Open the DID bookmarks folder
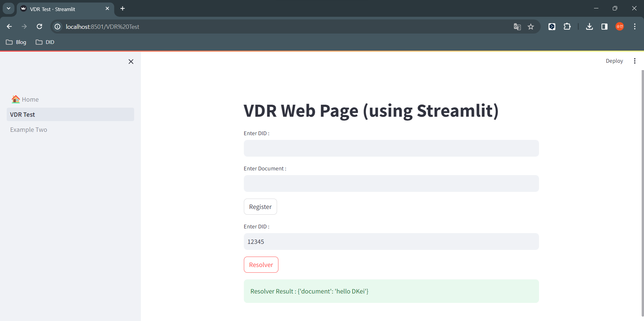 click(x=45, y=42)
